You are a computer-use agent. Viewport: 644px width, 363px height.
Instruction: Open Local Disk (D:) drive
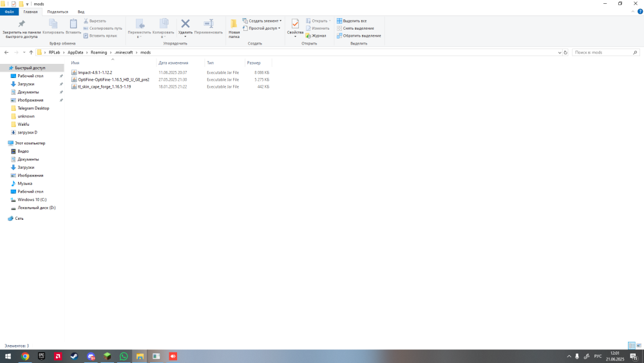click(x=36, y=208)
